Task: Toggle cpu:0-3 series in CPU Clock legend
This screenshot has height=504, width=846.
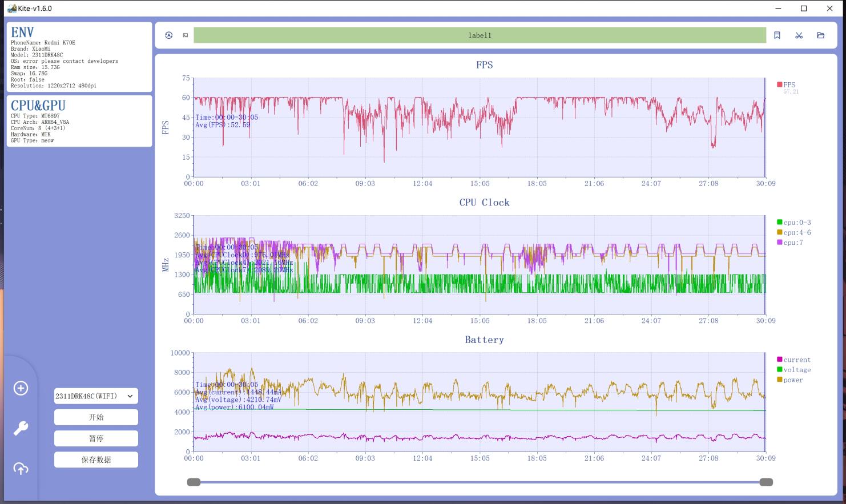Action: click(x=793, y=223)
